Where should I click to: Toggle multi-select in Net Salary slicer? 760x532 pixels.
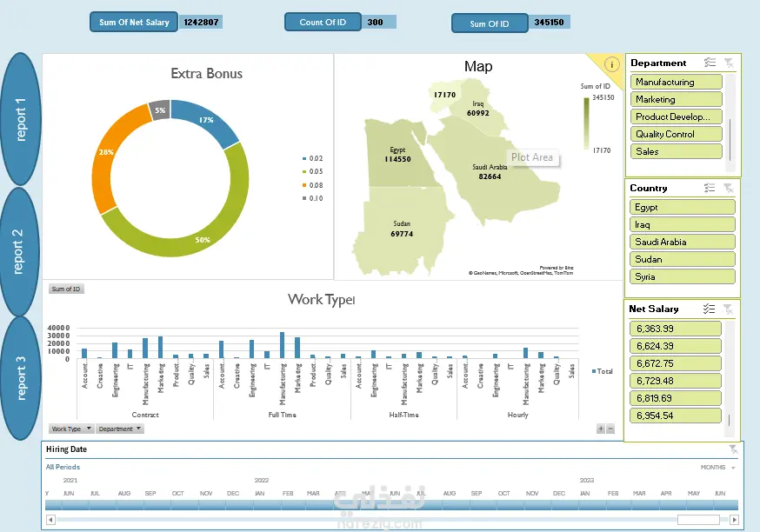[709, 309]
